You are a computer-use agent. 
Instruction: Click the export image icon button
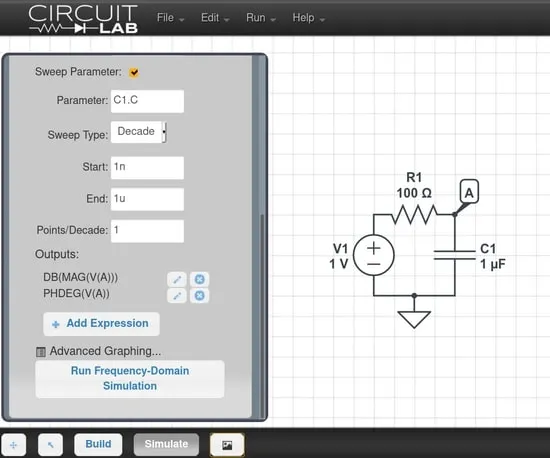point(227,445)
